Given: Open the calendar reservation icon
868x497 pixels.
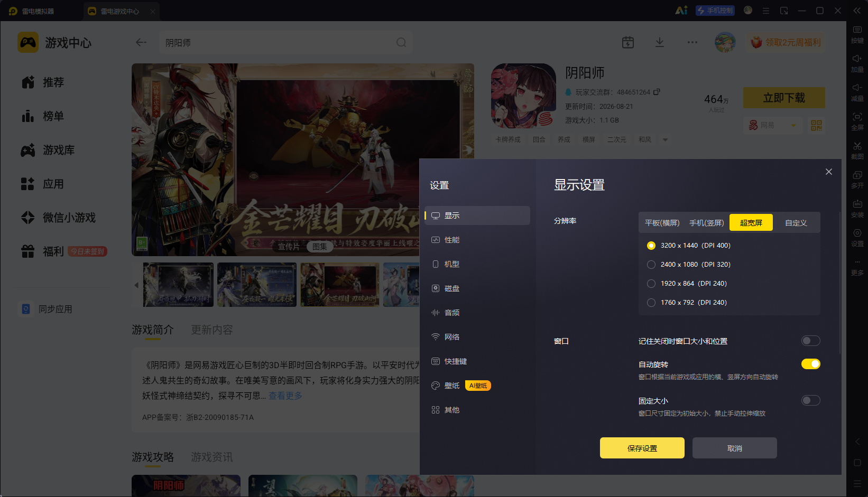Looking at the screenshot, I should coord(628,42).
